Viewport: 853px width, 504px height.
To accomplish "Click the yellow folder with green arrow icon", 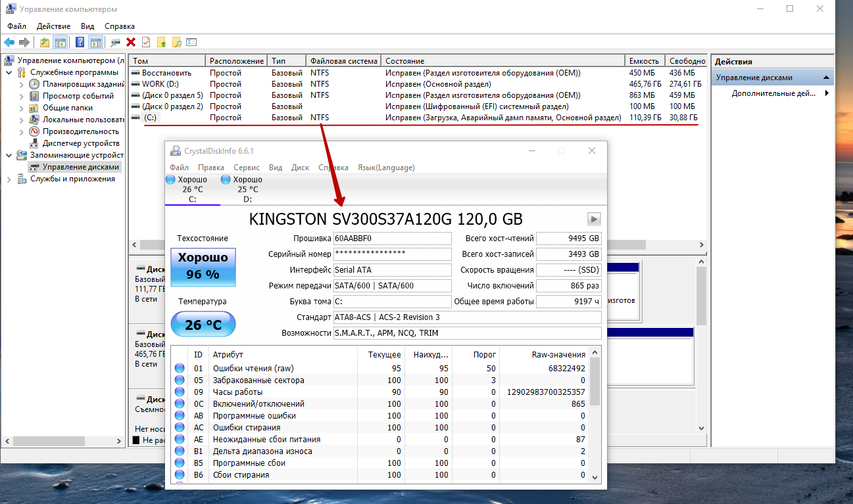I will coord(161,42).
